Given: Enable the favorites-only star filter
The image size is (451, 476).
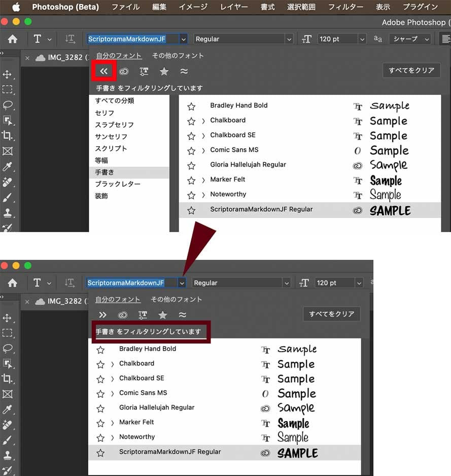Looking at the screenshot, I should coord(163,71).
